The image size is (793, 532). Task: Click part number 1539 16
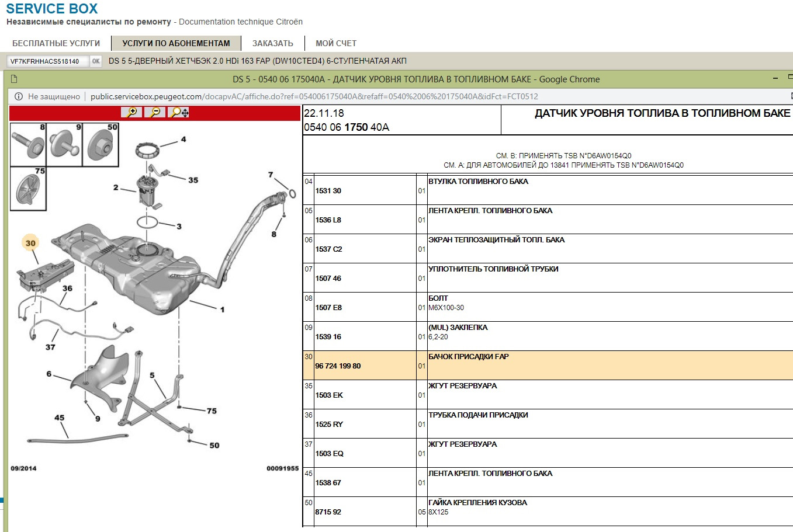click(x=328, y=337)
